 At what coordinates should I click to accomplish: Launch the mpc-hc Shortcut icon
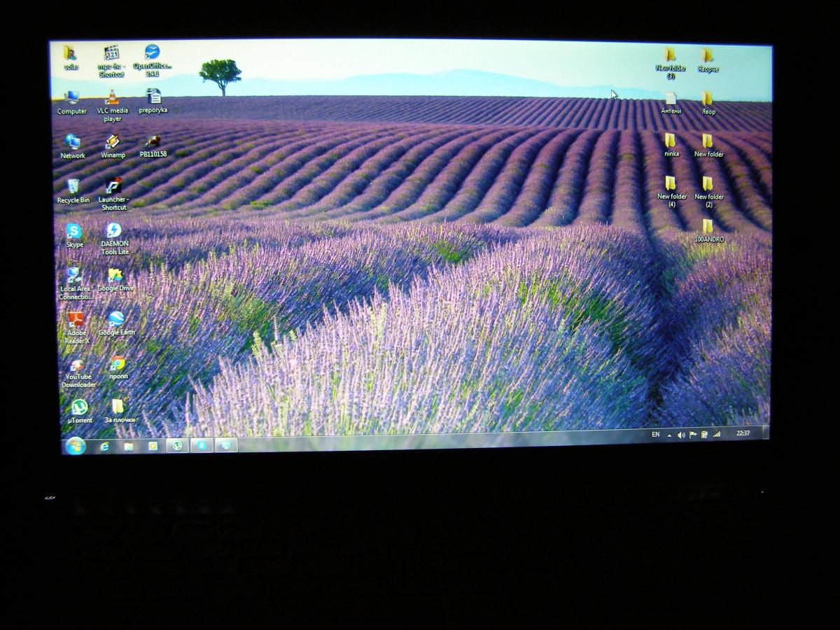111,54
